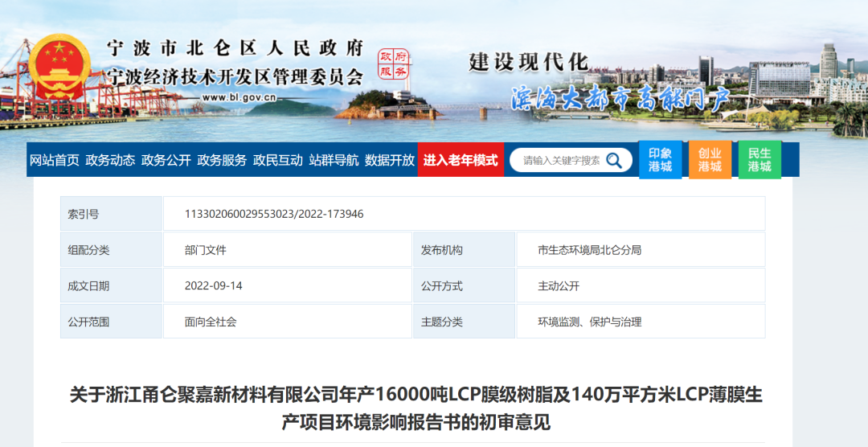
Task: Select the 部门文件 category value
Action: [x=206, y=250]
